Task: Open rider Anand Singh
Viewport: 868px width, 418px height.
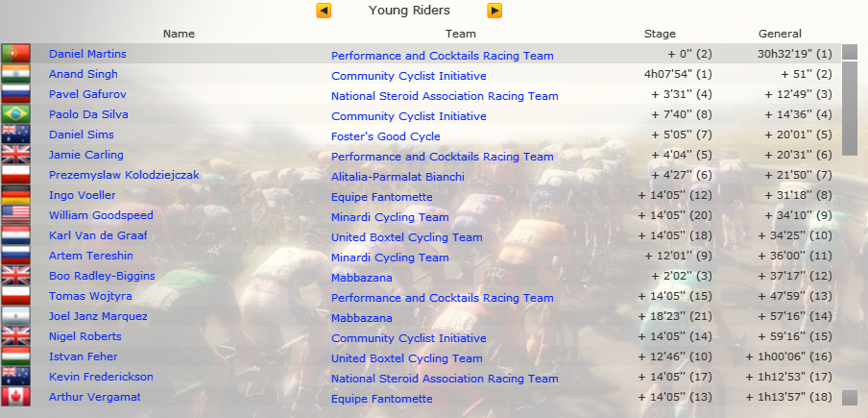Action: (83, 74)
